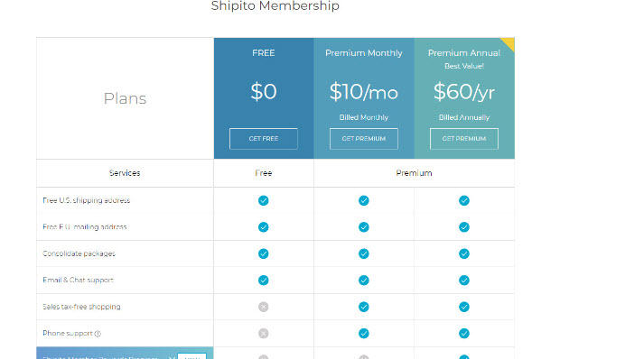The width and height of the screenshot is (644, 359).
Task: Click the FREE plan heading
Action: [x=263, y=53]
